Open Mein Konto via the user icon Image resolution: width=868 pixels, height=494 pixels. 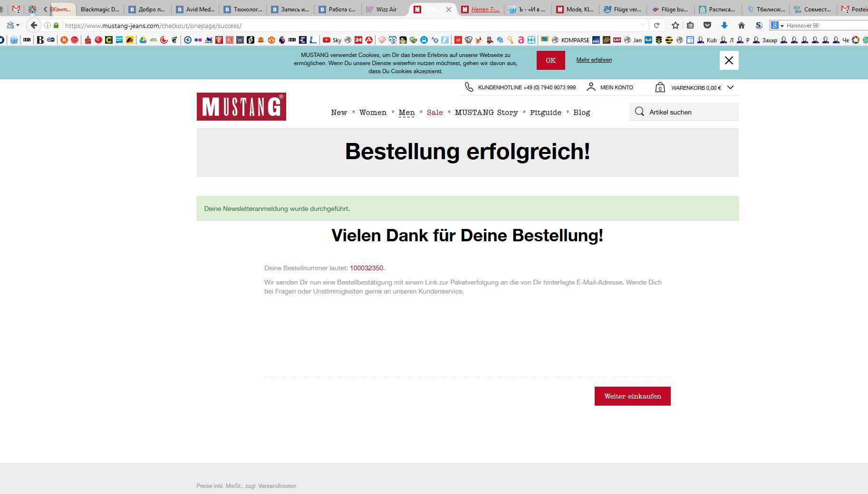(591, 86)
